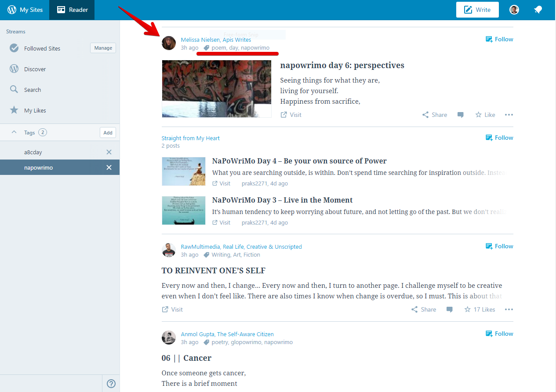Open the notifications bell icon
Image resolution: width=556 pixels, height=392 pixels.
[538, 10]
